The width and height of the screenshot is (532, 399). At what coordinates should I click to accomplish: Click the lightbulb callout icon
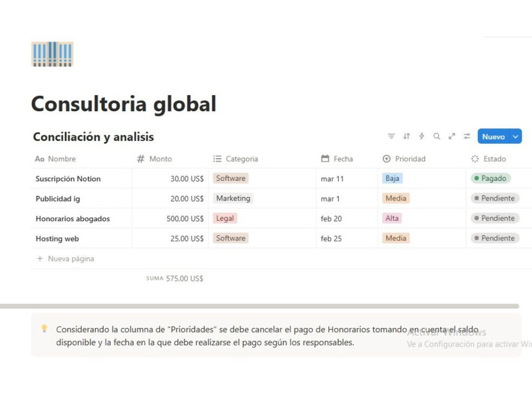44,328
